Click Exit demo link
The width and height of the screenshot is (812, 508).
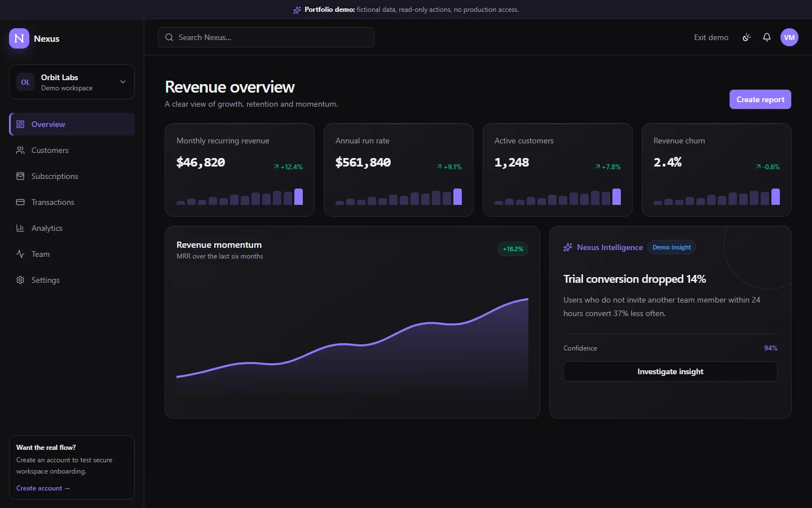[711, 37]
